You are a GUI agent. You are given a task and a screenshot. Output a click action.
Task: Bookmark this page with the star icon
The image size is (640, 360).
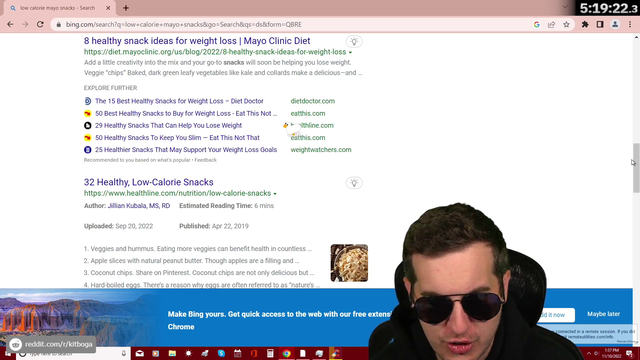pyautogui.click(x=566, y=24)
